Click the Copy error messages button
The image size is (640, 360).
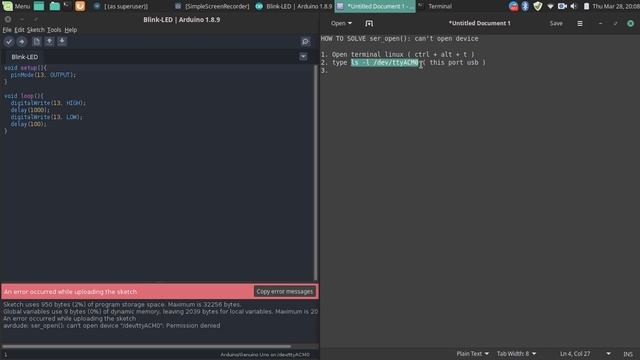285,291
